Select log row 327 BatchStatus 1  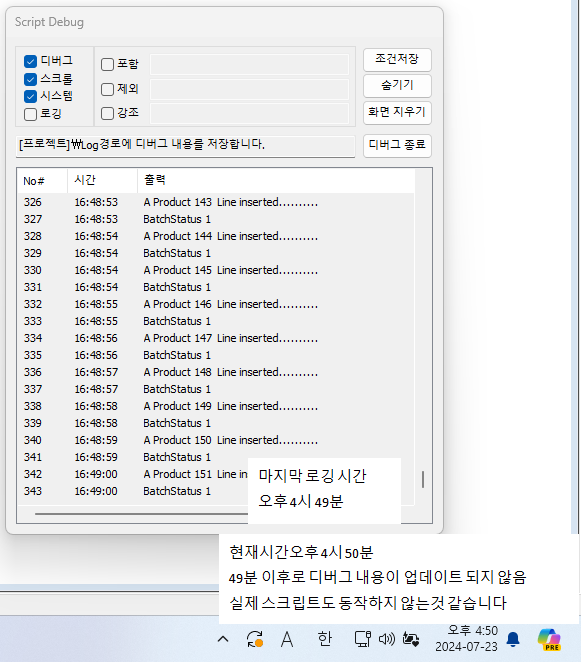(x=216, y=219)
